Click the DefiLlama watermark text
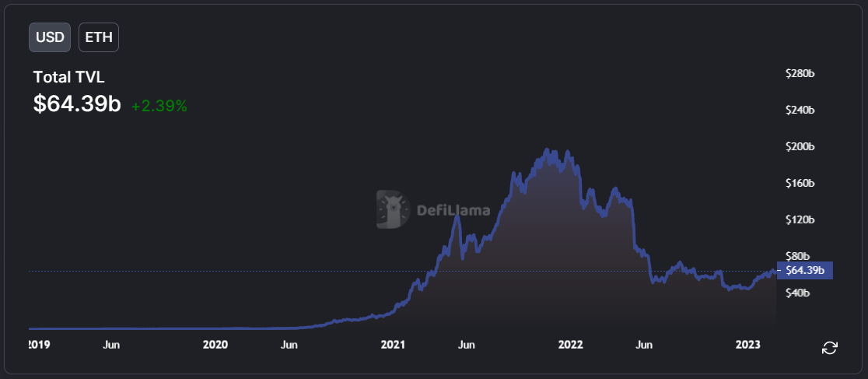This screenshot has width=868, height=379. click(455, 210)
